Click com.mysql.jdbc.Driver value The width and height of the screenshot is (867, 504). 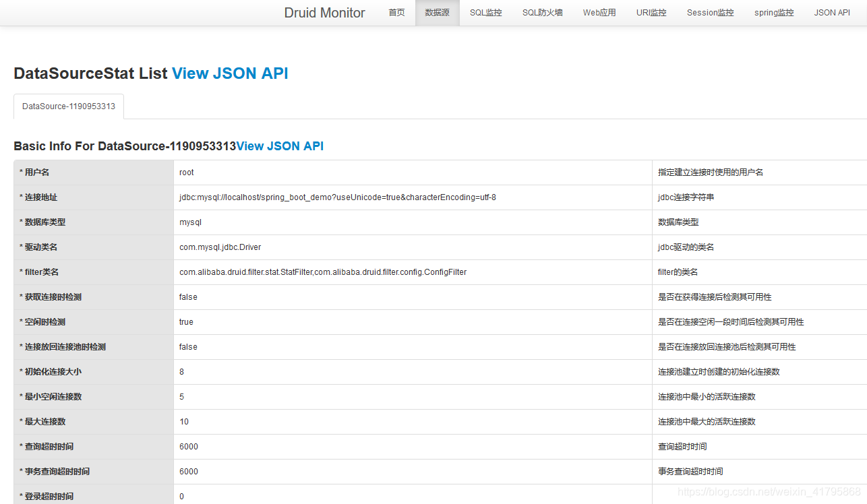[x=220, y=247]
